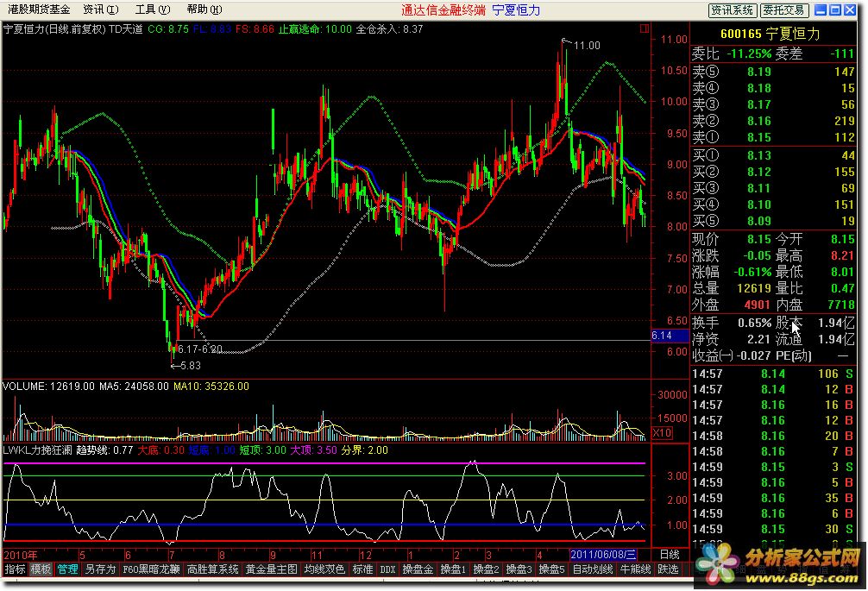Click the X10 volume scale box
The height and width of the screenshot is (591, 868).
coord(662,433)
